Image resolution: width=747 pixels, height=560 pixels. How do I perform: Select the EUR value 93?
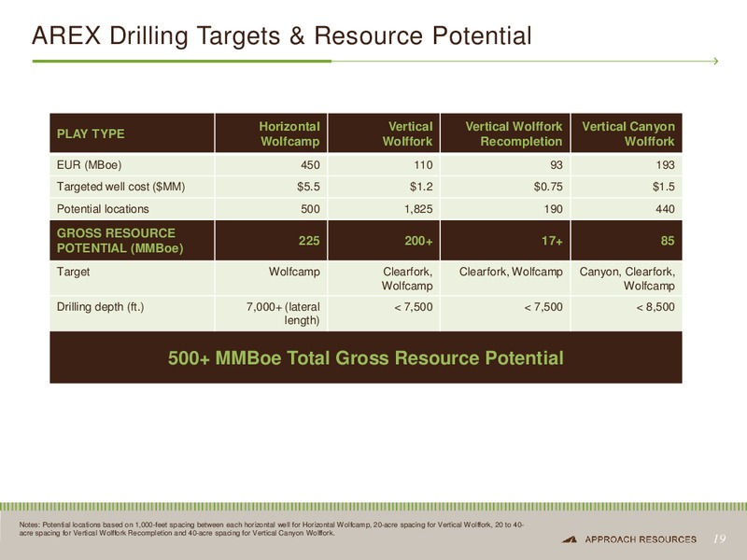556,165
